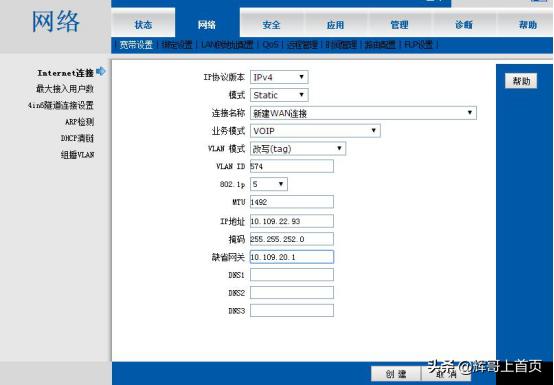Open the 模式 Static dropdown

click(279, 95)
